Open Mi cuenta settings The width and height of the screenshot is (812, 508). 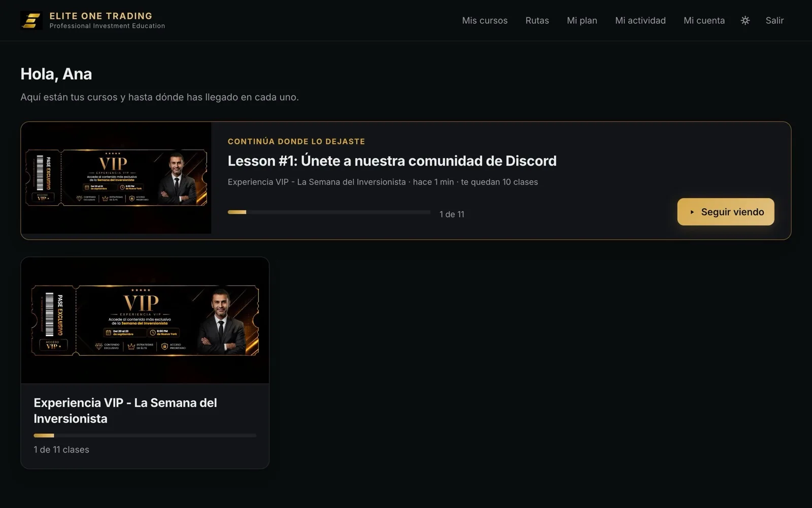(x=704, y=20)
